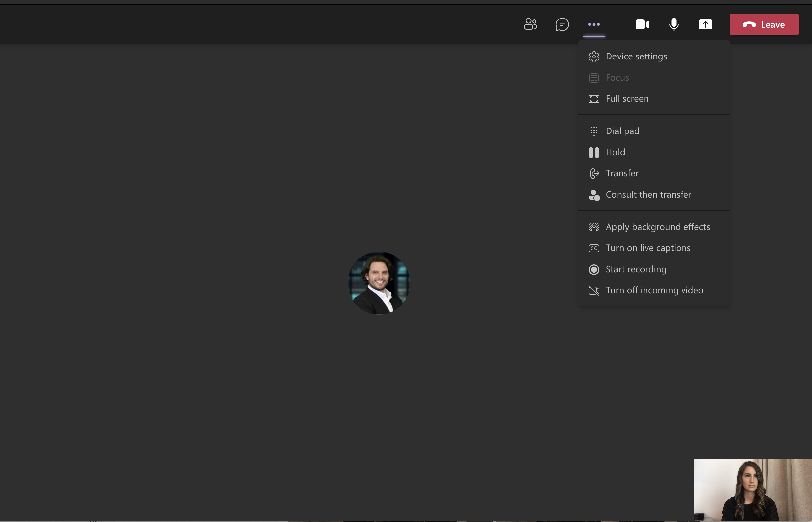This screenshot has height=522, width=812.
Task: Click the microphone mute icon
Action: 674,24
